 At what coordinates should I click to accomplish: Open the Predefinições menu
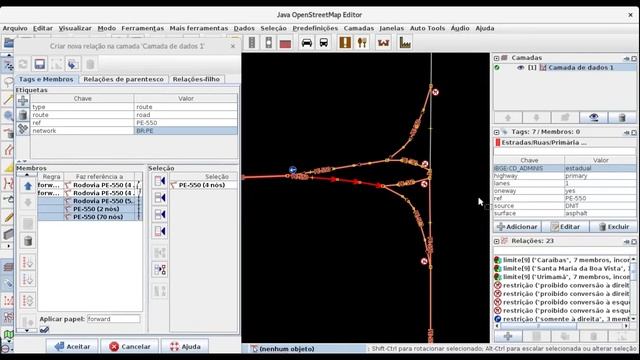(x=315, y=28)
